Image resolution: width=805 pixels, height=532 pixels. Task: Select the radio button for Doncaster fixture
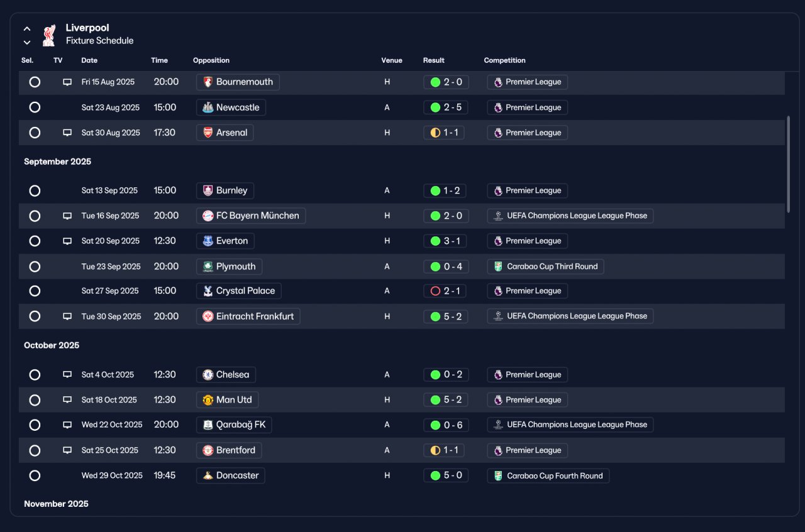(35, 475)
